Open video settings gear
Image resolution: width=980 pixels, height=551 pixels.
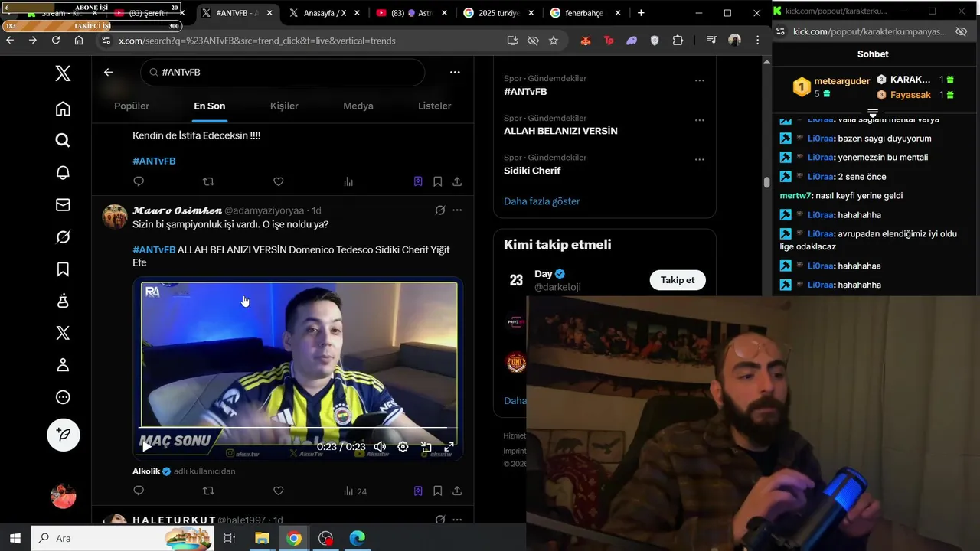(403, 447)
